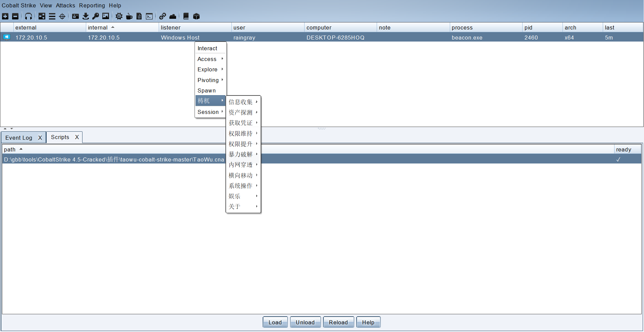Click the plus icon for new connection
The width and height of the screenshot is (644, 332).
pos(5,16)
